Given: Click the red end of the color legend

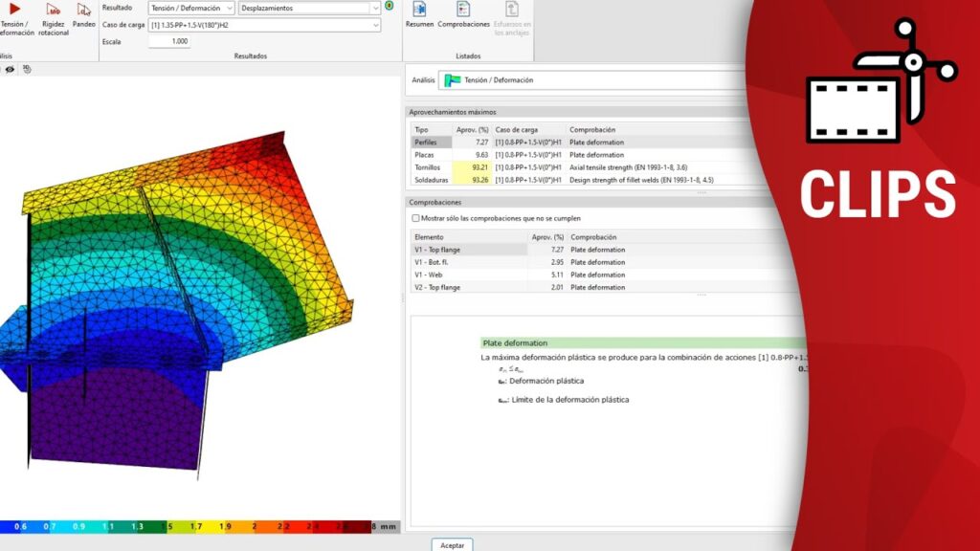Looking at the screenshot, I should (357, 526).
